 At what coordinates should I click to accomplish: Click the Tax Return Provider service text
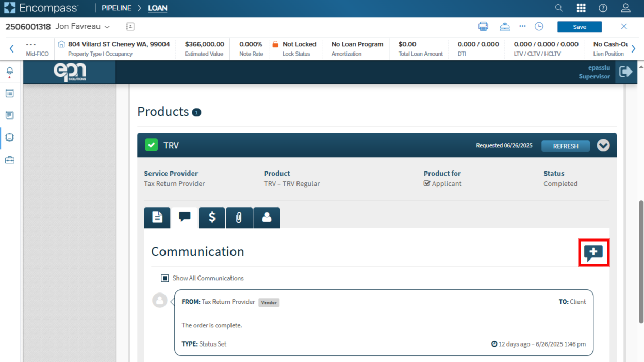(x=174, y=184)
